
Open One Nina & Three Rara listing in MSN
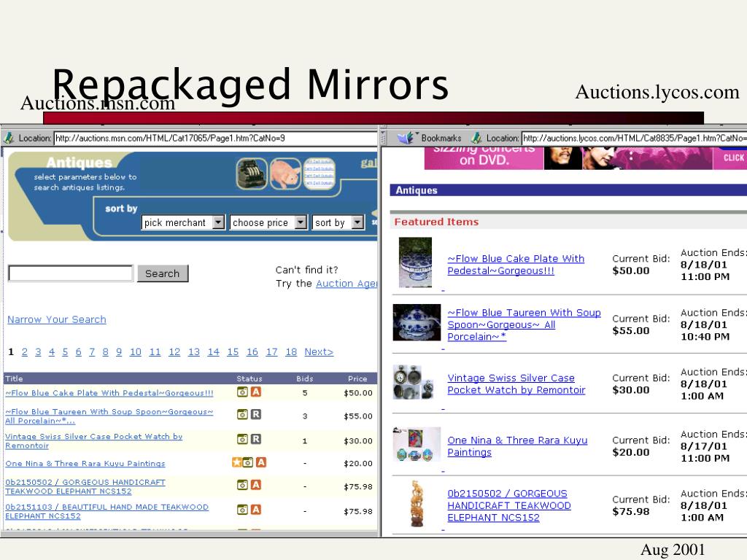(x=85, y=463)
